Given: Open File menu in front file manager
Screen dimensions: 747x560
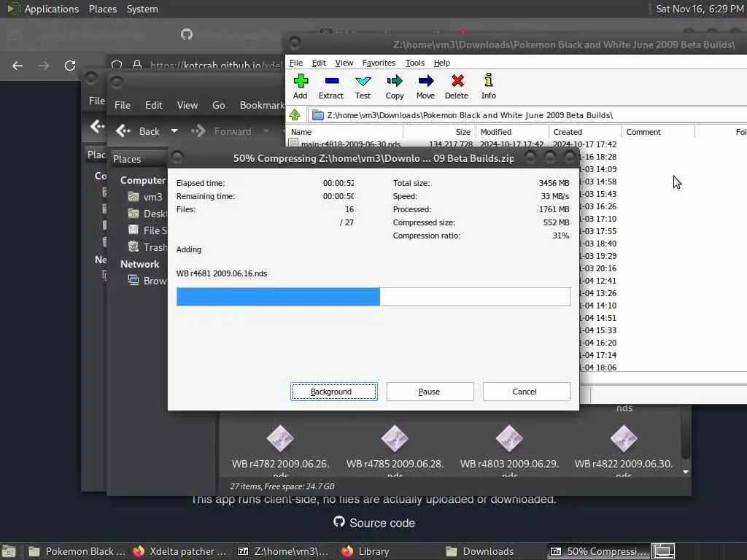Looking at the screenshot, I should click(x=123, y=105).
